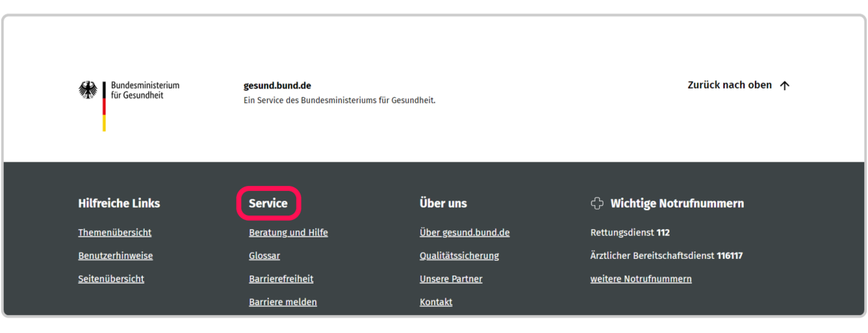This screenshot has height=333, width=868.
Task: Visit the Barrierefreiheit page
Action: (281, 279)
